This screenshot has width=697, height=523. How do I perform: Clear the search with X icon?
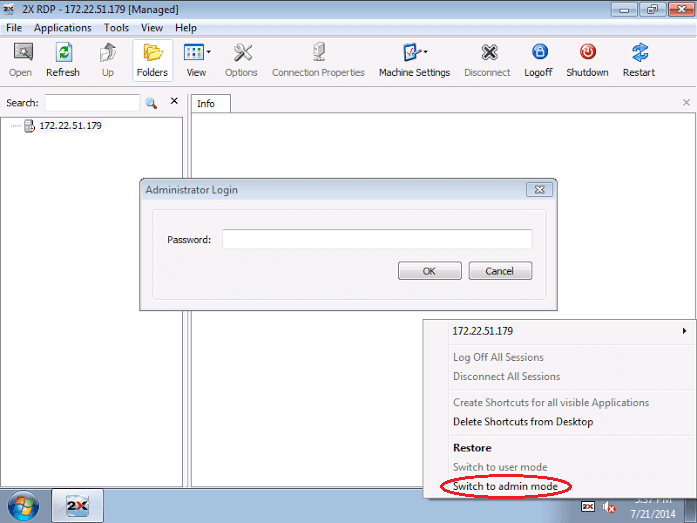click(x=174, y=101)
